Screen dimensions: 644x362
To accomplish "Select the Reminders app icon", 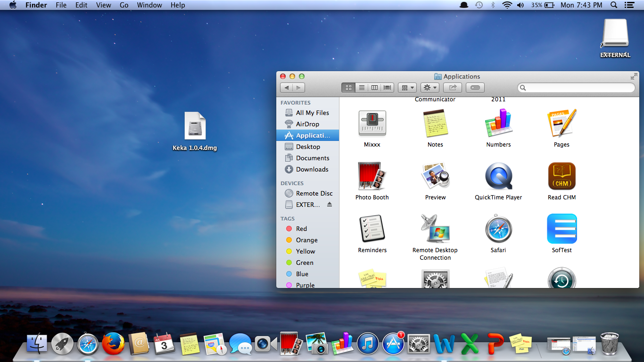I will click(x=372, y=230).
